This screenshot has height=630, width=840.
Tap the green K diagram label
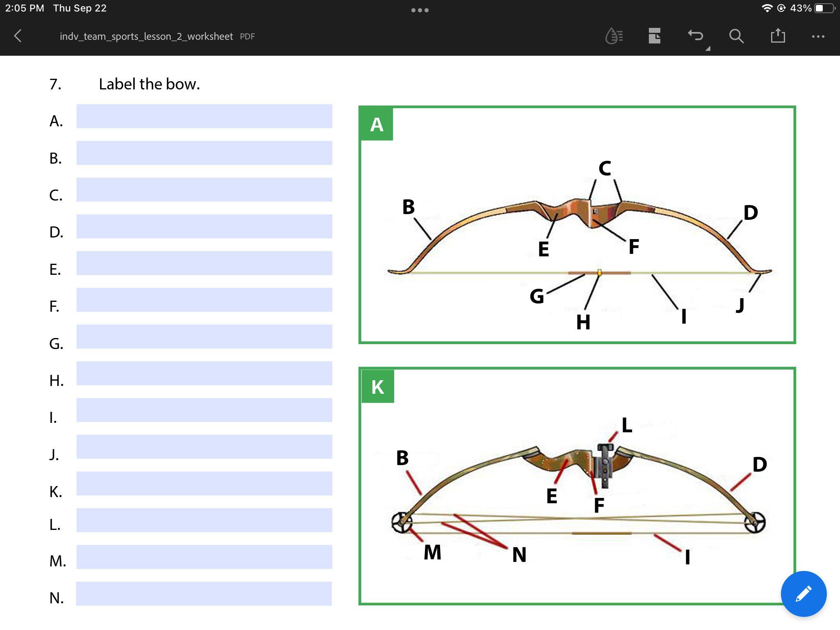coord(377,387)
